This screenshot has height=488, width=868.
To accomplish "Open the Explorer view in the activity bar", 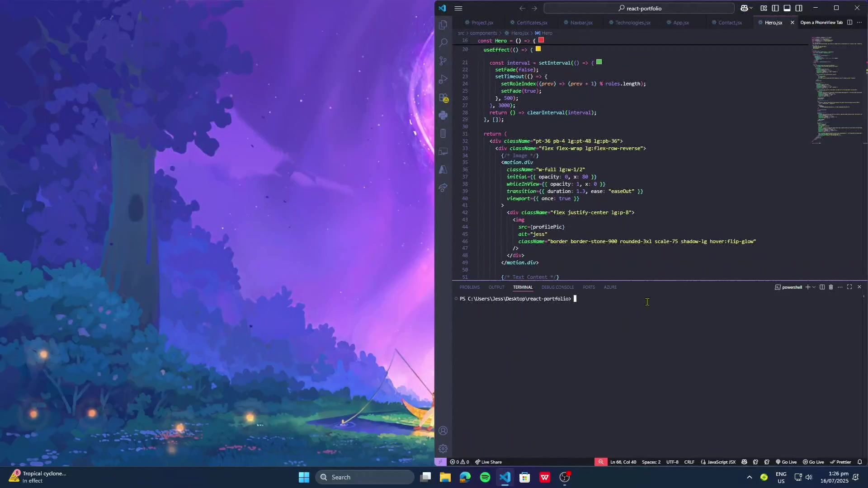I will (x=443, y=24).
